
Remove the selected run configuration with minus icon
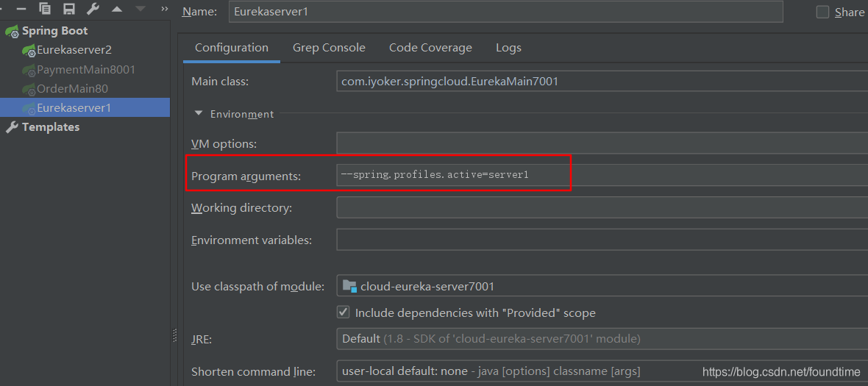click(x=21, y=8)
